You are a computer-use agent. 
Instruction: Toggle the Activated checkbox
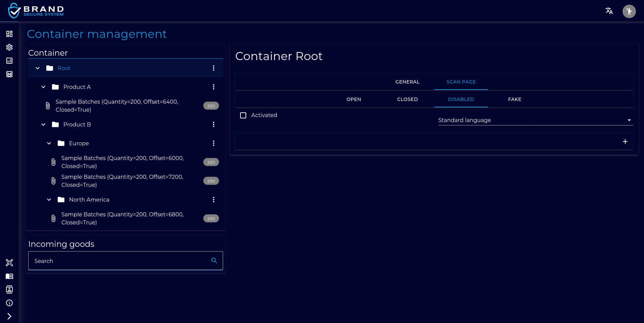click(x=243, y=115)
